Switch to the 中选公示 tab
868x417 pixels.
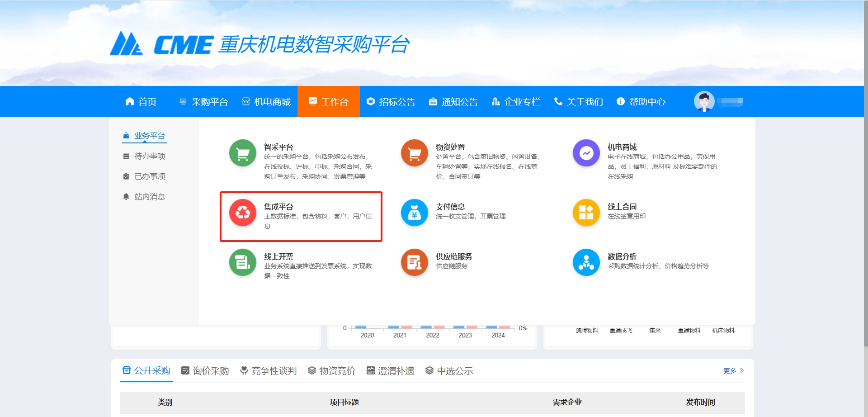pyautogui.click(x=449, y=371)
